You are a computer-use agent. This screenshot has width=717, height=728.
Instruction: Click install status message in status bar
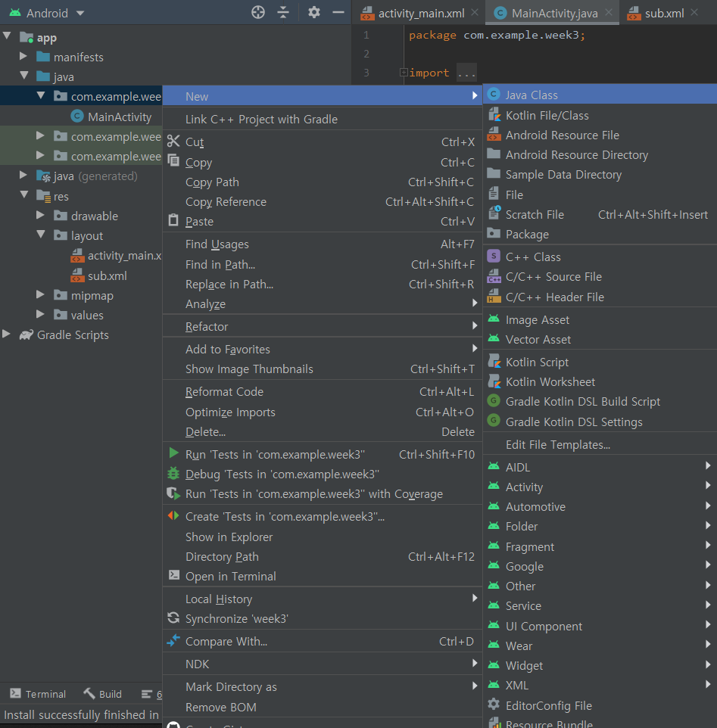click(x=81, y=714)
